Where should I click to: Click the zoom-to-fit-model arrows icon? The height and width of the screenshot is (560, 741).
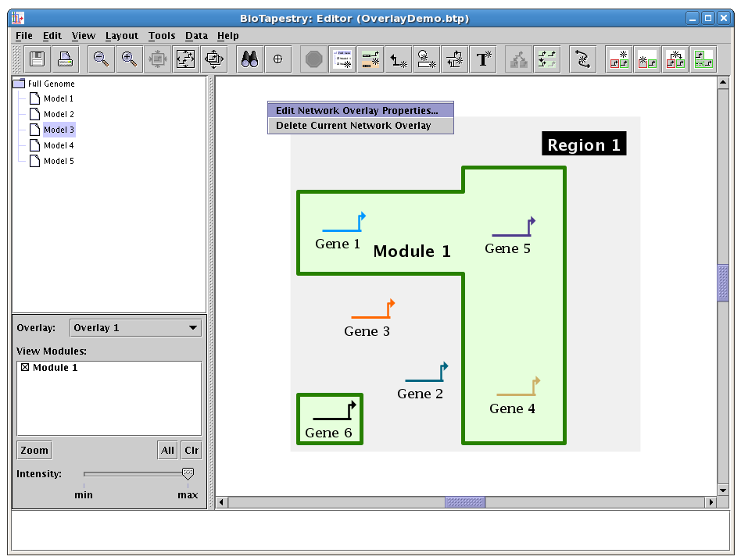pos(185,59)
